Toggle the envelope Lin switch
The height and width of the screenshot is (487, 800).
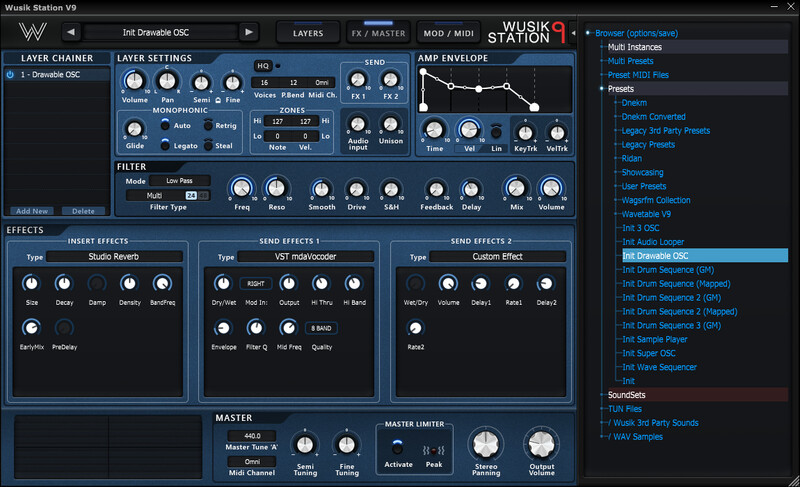(x=496, y=132)
